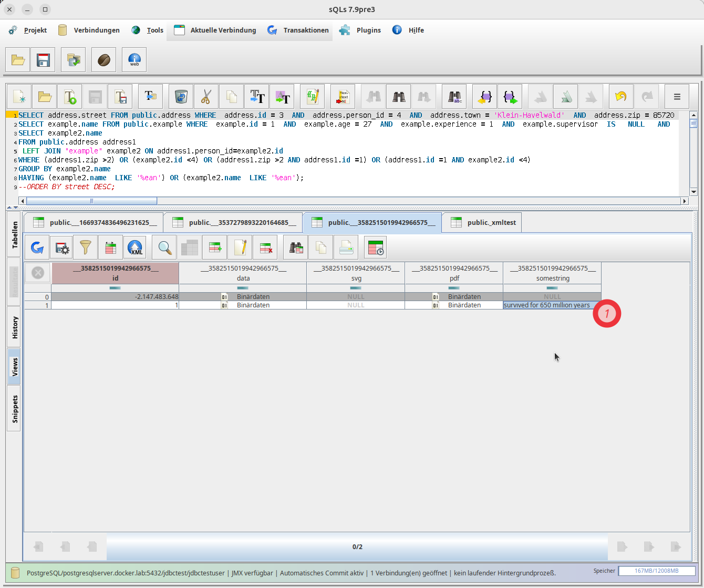Select the Tabellen side tab
This screenshot has width=704, height=588.
14,234
